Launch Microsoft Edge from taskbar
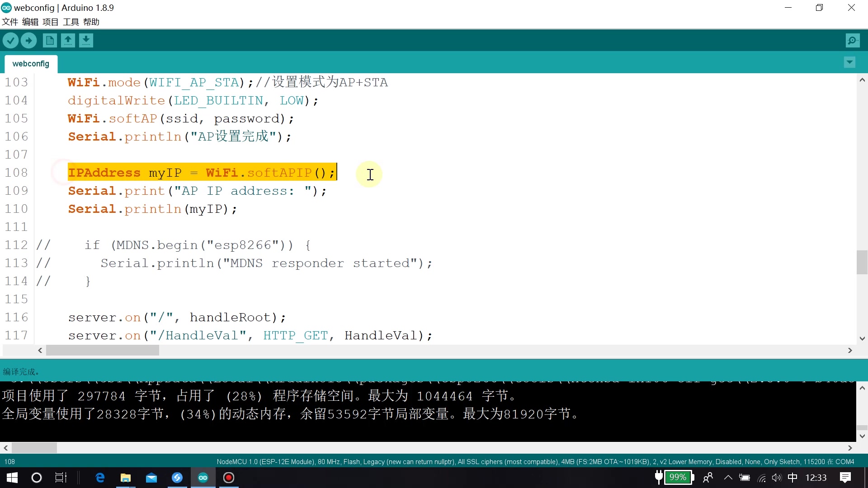The height and width of the screenshot is (488, 868). click(100, 478)
